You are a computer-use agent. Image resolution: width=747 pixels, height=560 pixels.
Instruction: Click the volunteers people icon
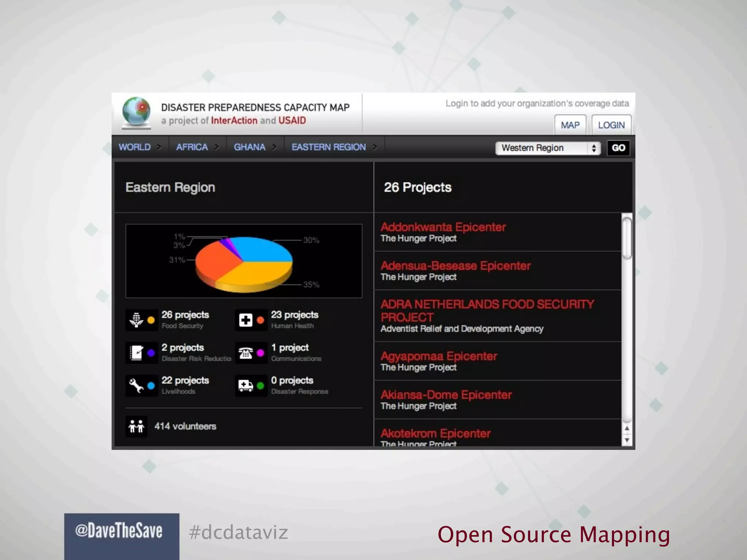tap(136, 426)
